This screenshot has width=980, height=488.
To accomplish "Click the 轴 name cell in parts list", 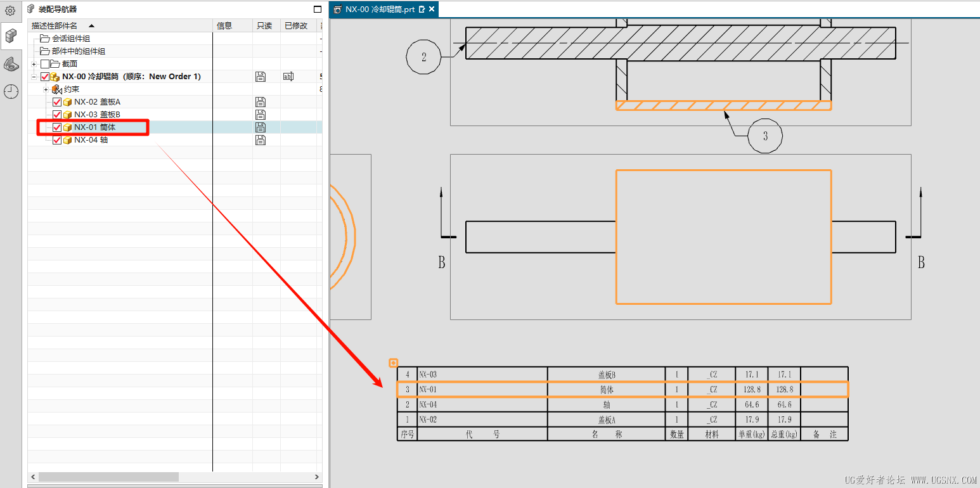I will [x=607, y=404].
